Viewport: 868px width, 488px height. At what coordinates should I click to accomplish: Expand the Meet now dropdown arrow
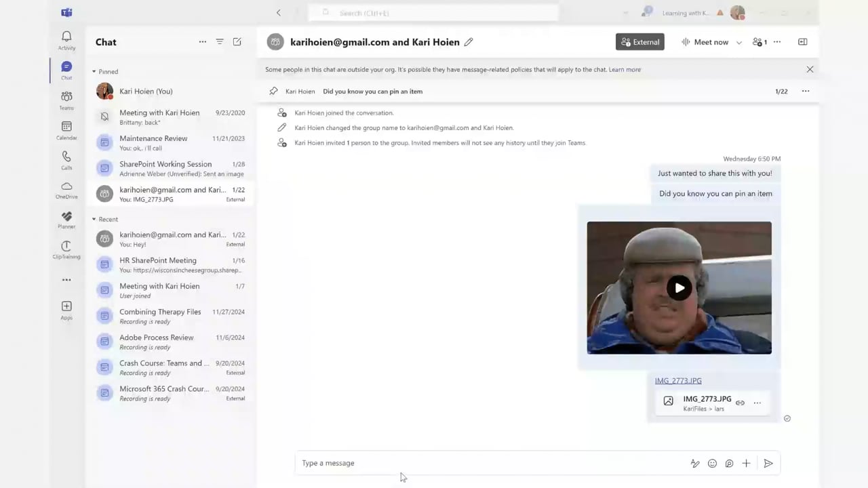(738, 42)
